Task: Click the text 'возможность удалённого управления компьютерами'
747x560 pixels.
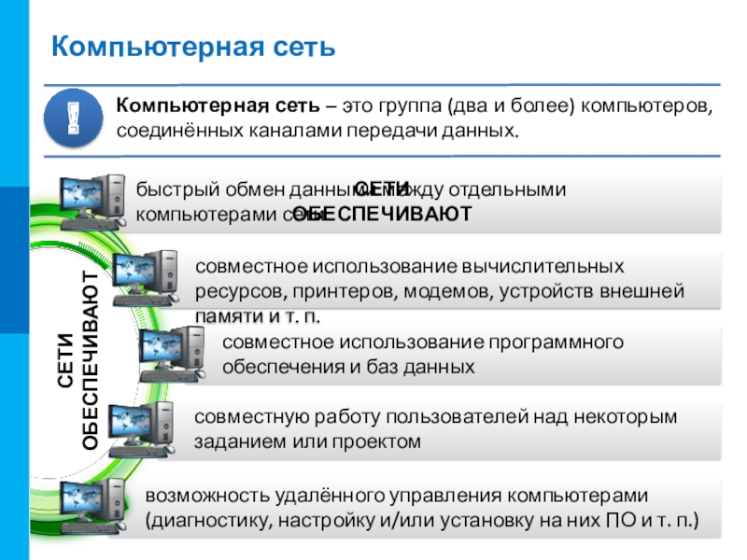Action: pyautogui.click(x=397, y=496)
